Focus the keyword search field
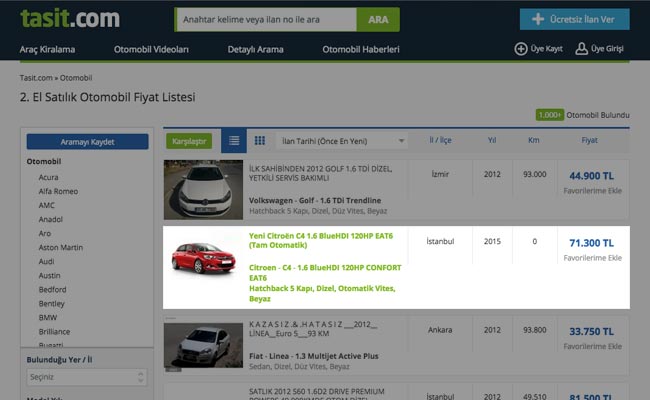The height and width of the screenshot is (400, 650). tap(267, 19)
